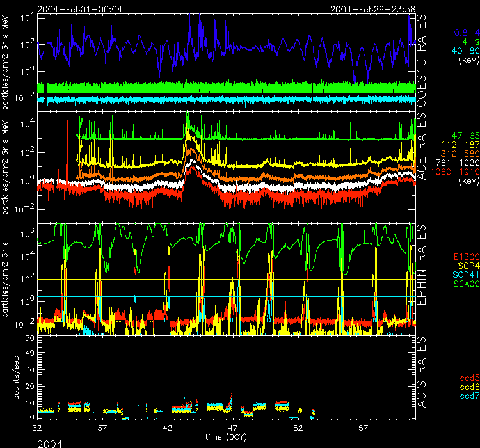Viewport: 480px width, 448px height.
Task: Click the green 47-65 ACE legend label
Action: tap(463, 136)
